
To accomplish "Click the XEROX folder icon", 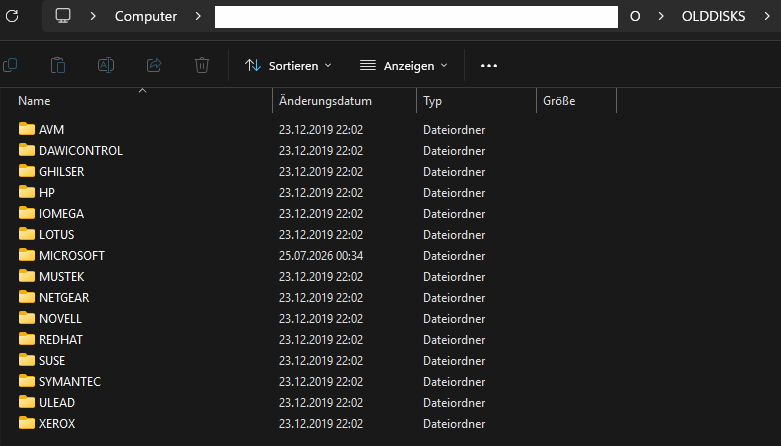I will click(27, 423).
